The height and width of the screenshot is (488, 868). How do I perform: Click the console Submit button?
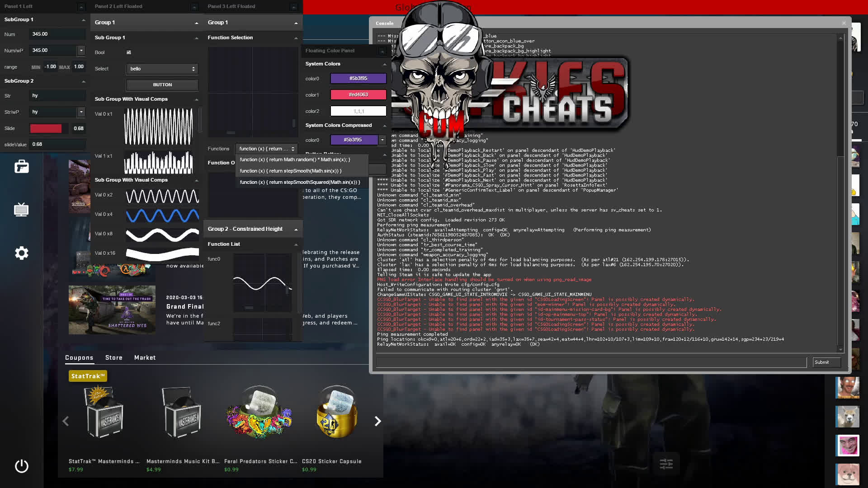point(826,362)
